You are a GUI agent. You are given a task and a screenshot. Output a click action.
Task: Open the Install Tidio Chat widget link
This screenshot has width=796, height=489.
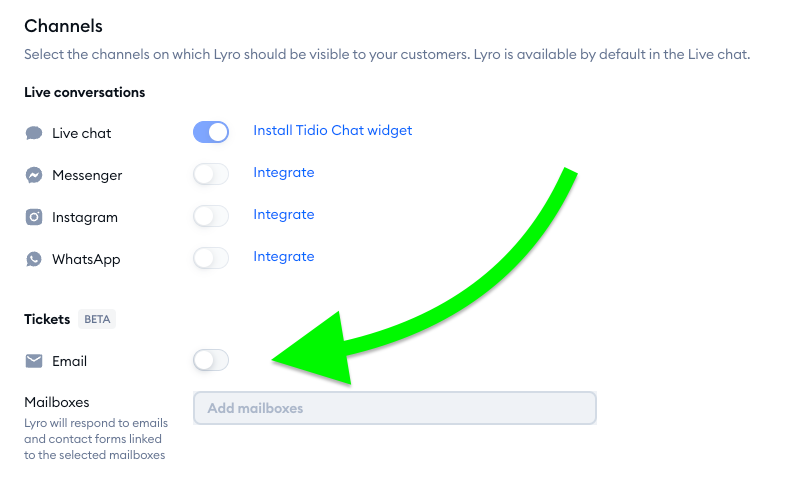click(x=332, y=130)
